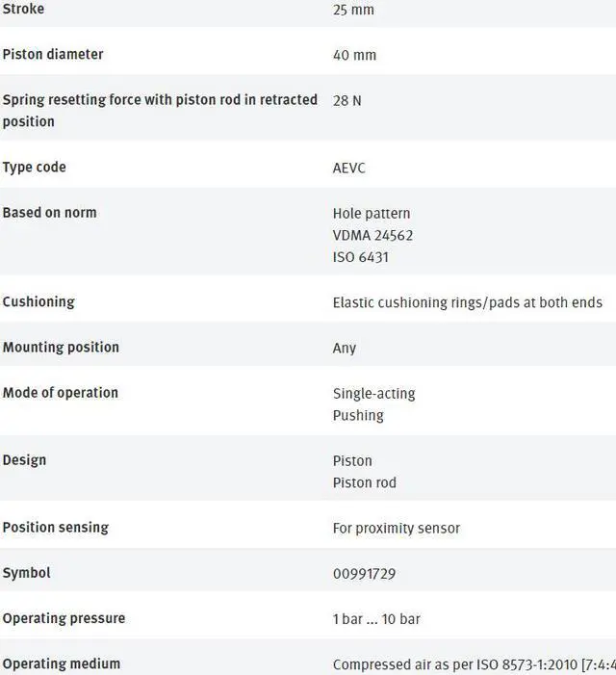Select the "Type code" label
The height and width of the screenshot is (675, 616).
coord(35,167)
